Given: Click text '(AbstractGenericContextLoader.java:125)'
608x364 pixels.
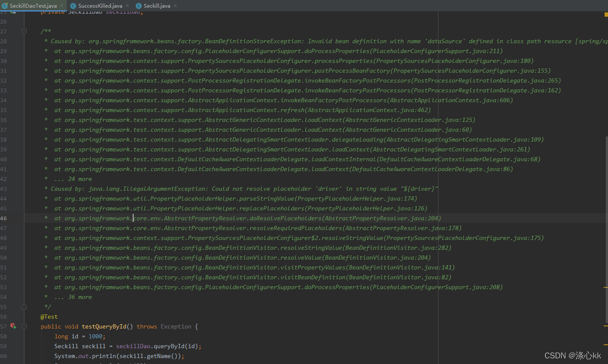Looking at the screenshot, I should pos(409,120).
